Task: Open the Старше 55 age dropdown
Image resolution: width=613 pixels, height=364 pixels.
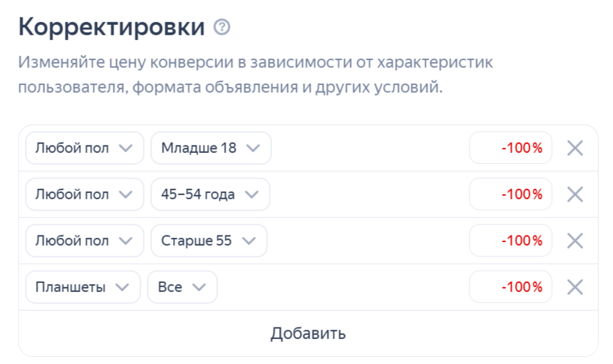Action: click(208, 241)
